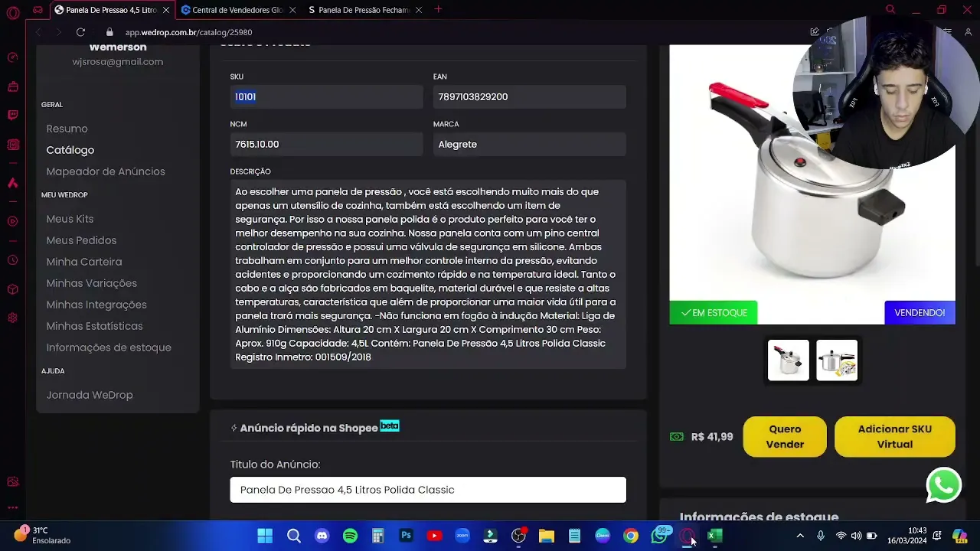Open File Explorer folder from taskbar
980x551 pixels.
(547, 536)
